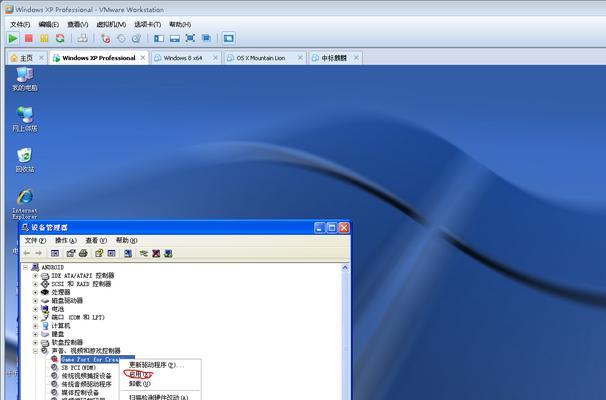Image resolution: width=606 pixels, height=400 pixels.
Task: Open VMware Edit (编辑) menu
Action: (x=49, y=24)
